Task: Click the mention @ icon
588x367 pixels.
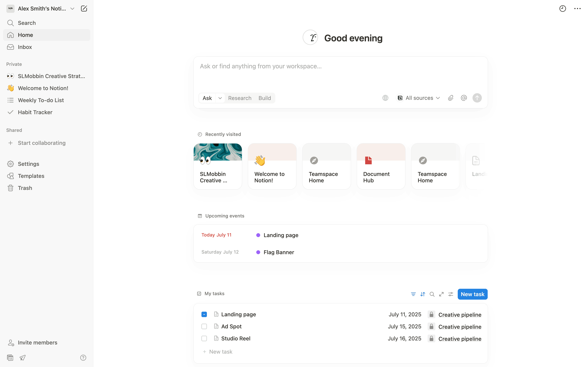Action: pos(464,98)
